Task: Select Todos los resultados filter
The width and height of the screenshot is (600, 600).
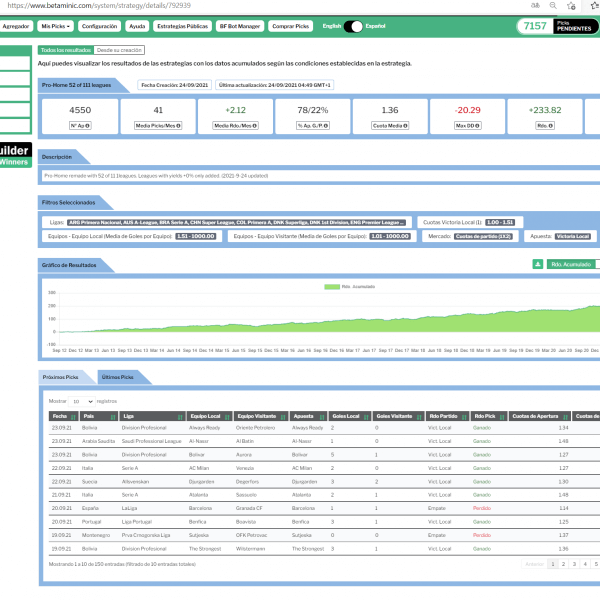Action: click(66, 50)
